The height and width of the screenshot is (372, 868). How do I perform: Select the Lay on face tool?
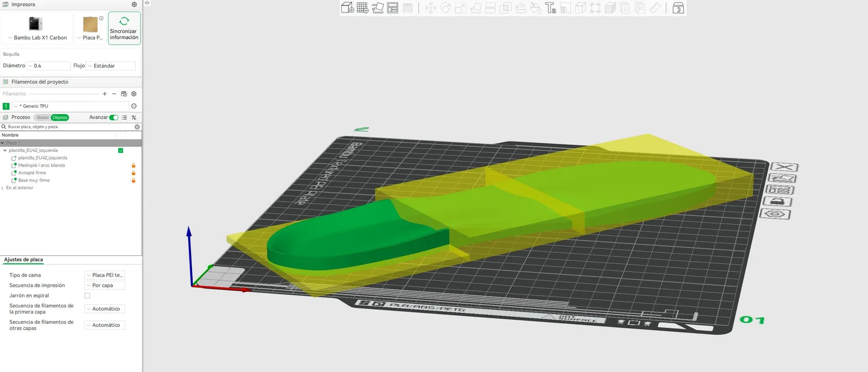[x=476, y=8]
